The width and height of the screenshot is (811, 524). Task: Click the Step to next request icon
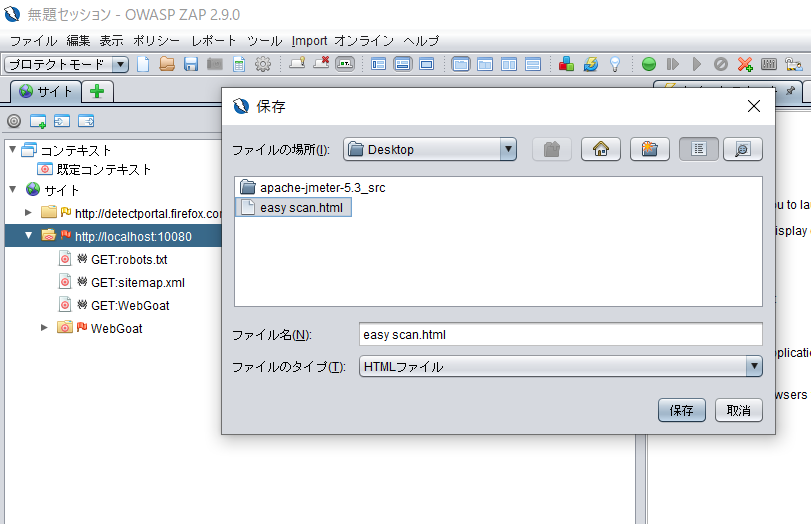click(672, 64)
